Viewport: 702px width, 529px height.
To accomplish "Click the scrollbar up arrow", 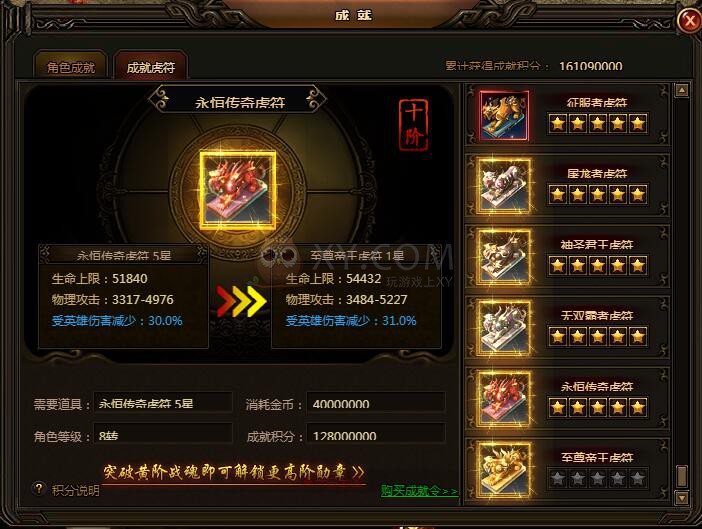I will 681,91.
